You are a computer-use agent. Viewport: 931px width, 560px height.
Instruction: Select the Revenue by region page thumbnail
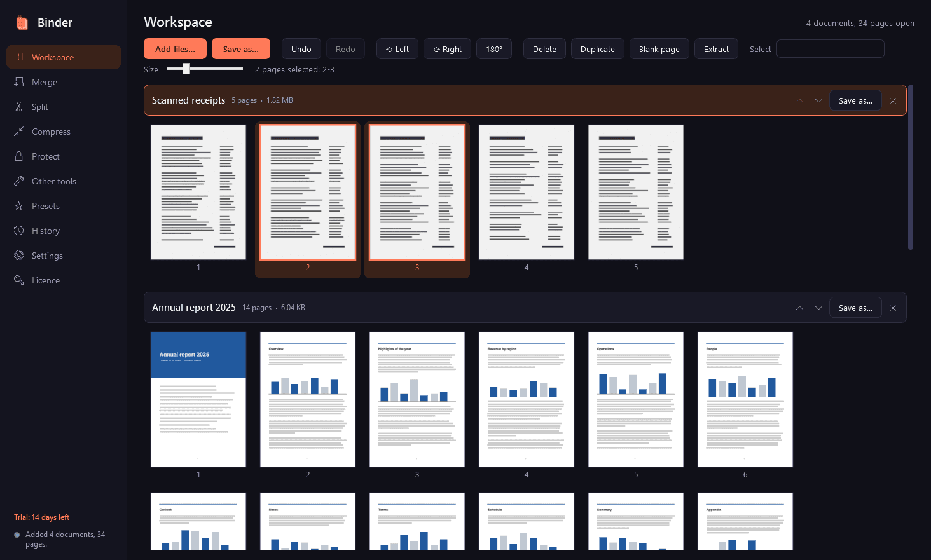tap(527, 399)
